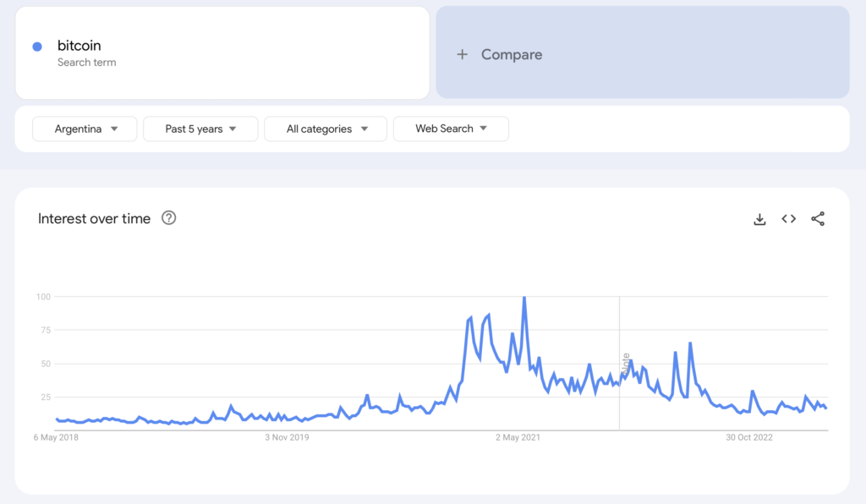Image resolution: width=866 pixels, height=504 pixels.
Task: Click the blue bitcoin term dot
Action: pos(37,47)
